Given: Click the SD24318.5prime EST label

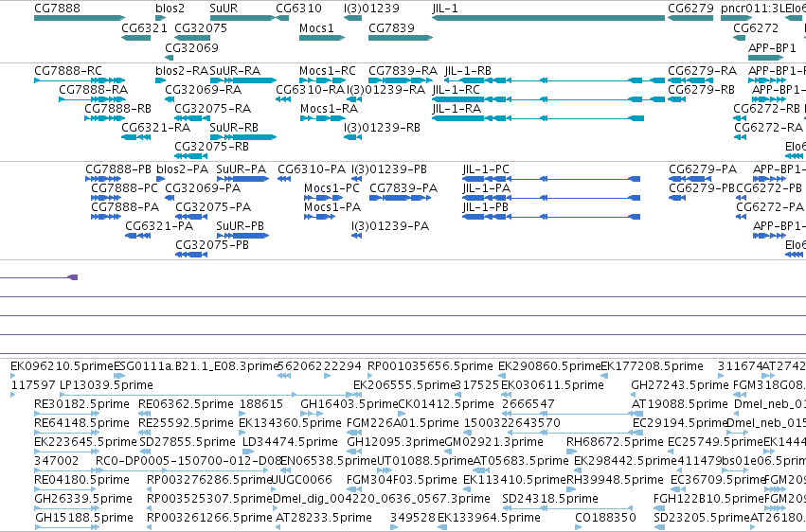Looking at the screenshot, I should (550, 499).
